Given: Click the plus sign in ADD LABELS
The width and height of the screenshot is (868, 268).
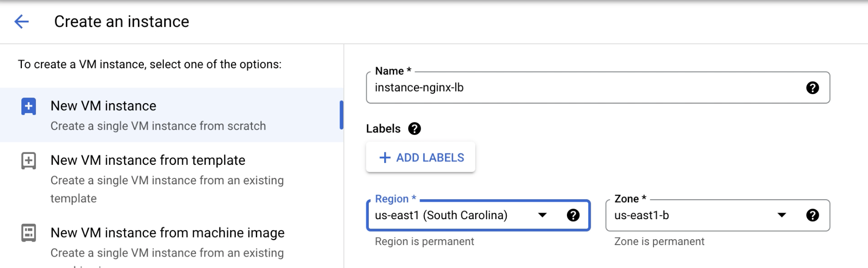Looking at the screenshot, I should click(x=385, y=158).
